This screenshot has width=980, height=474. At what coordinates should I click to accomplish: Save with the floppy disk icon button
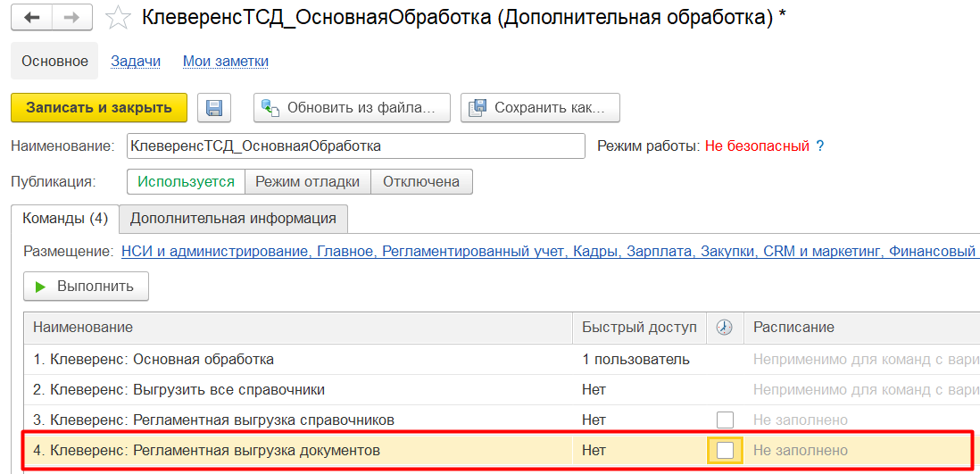click(x=214, y=107)
